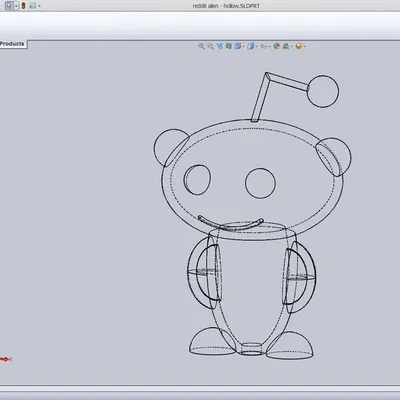
Task: Open the Apply Scene dropdown arrow
Action: tap(292, 47)
